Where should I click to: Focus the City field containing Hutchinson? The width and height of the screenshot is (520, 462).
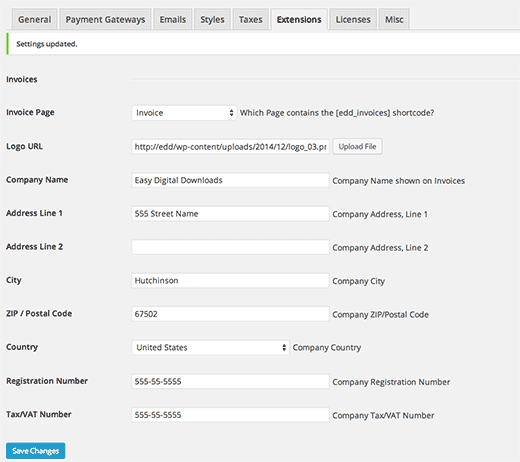coord(230,281)
